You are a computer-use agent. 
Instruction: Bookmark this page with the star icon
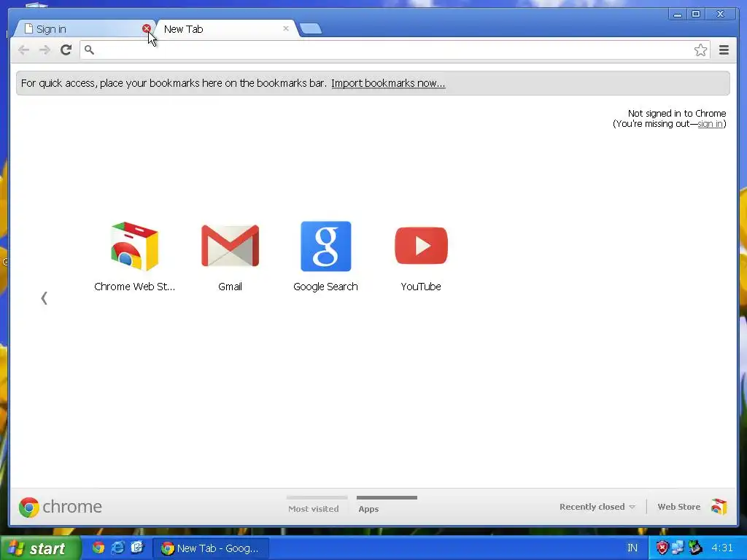(700, 50)
